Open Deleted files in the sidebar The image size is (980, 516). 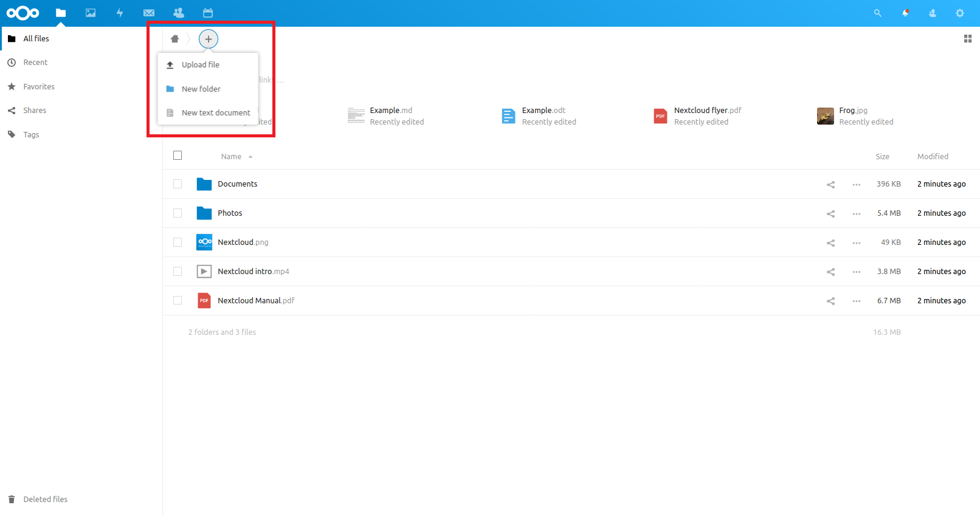[81, 499]
